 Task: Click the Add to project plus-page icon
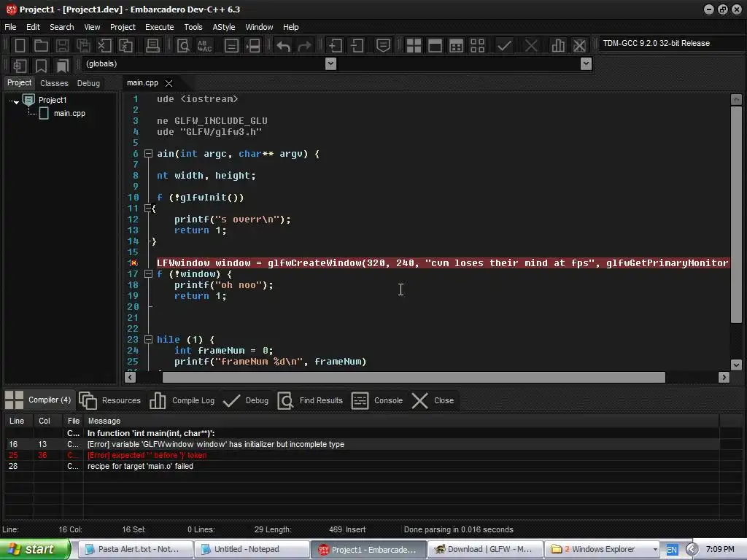(x=336, y=46)
